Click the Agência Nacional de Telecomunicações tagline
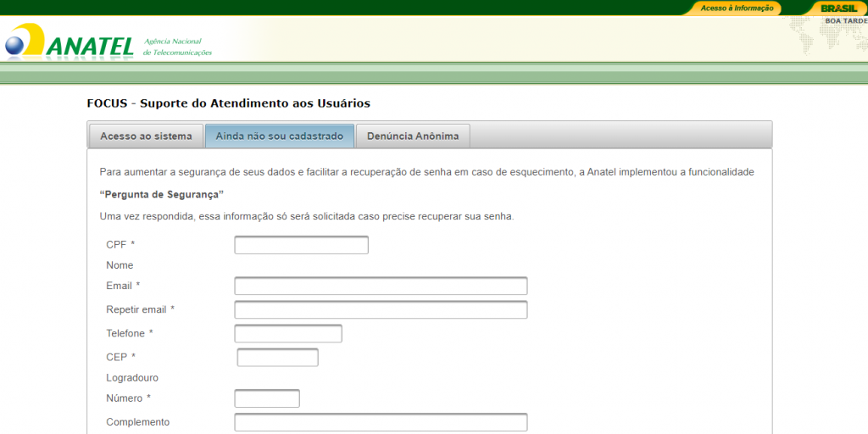The height and width of the screenshot is (434, 868). coord(177,47)
